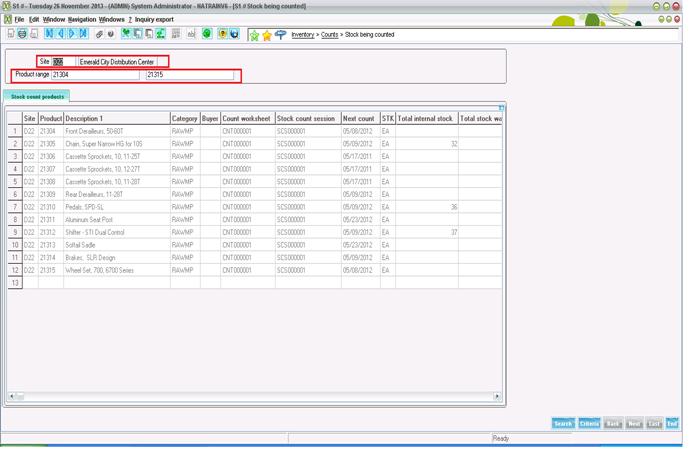Click the signpost navigation icon
Viewport: 699px width, 468px height.
(x=280, y=35)
